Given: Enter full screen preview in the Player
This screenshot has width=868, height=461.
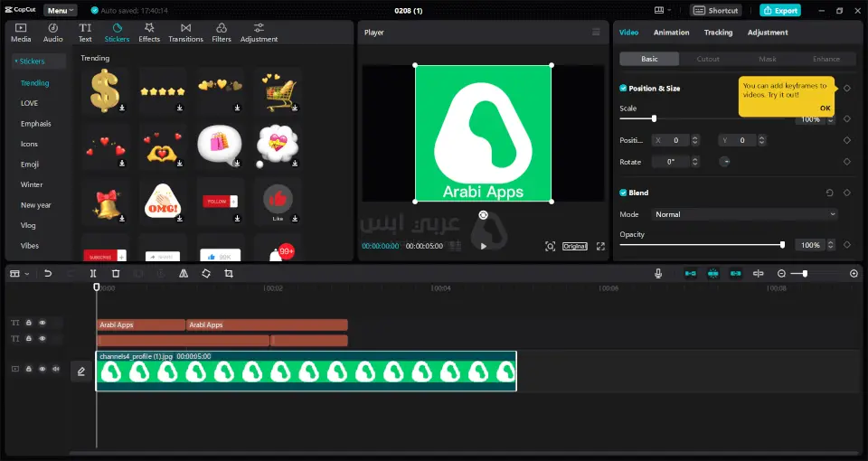Looking at the screenshot, I should click(x=599, y=246).
